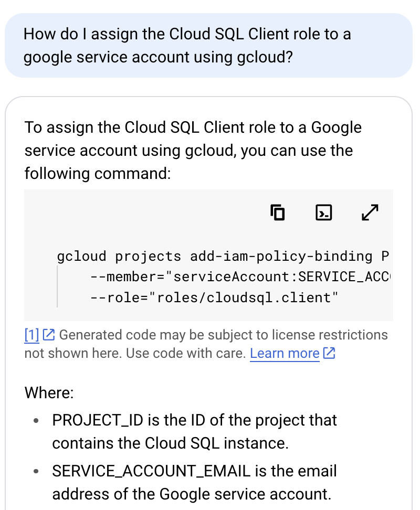Select the user question bubble
420x510 pixels.
click(x=208, y=45)
